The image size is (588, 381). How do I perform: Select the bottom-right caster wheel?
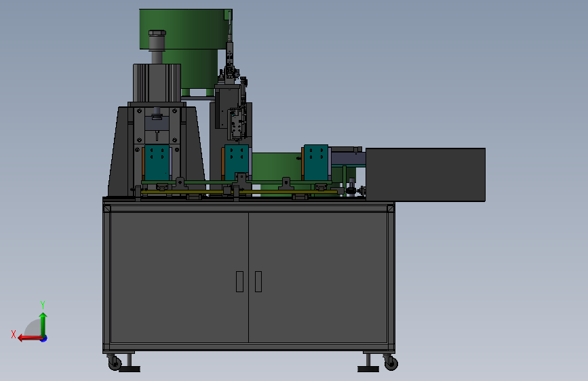pos(391,363)
